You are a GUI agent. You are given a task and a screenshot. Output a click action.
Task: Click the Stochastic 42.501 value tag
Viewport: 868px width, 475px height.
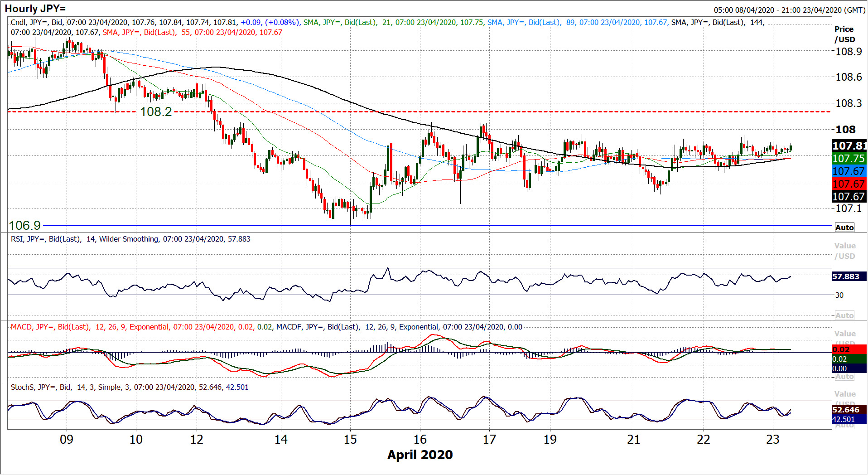click(x=849, y=419)
